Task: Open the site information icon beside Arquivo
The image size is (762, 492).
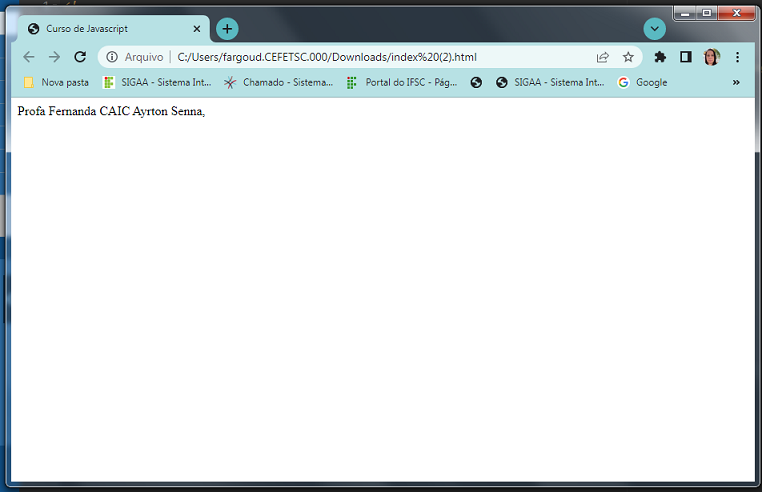Action: [x=112, y=57]
